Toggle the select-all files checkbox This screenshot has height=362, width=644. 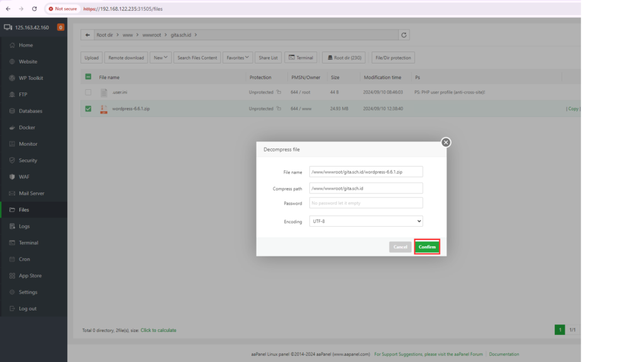tap(88, 77)
